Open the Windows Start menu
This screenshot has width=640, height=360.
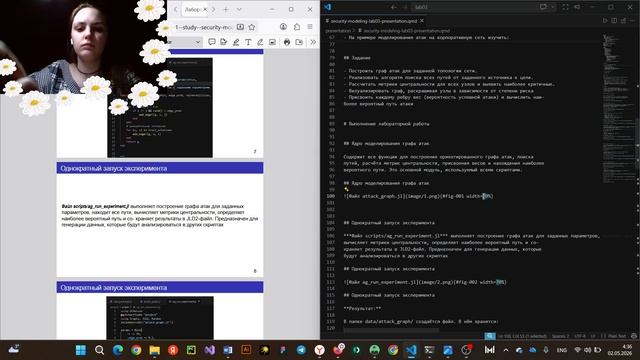point(81,350)
